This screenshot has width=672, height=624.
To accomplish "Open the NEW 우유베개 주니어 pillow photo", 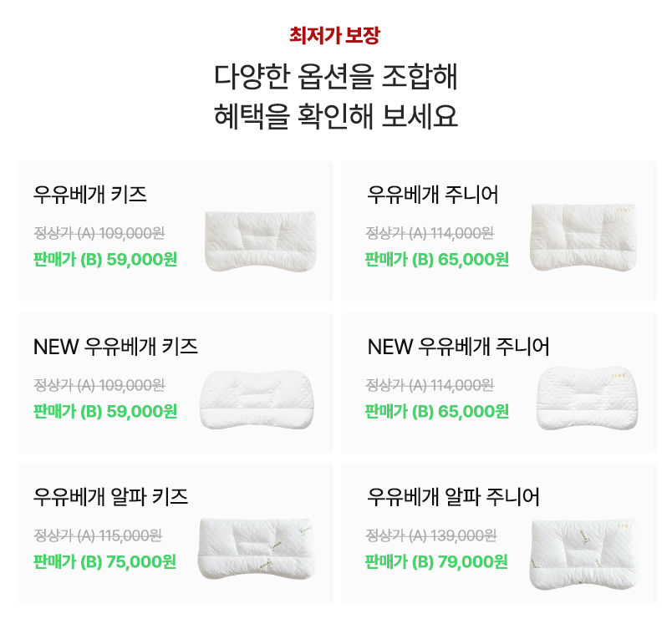I will point(587,398).
